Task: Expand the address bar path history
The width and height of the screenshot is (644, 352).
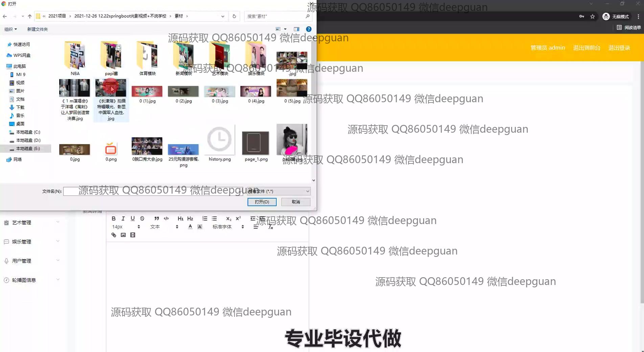Action: click(223, 16)
